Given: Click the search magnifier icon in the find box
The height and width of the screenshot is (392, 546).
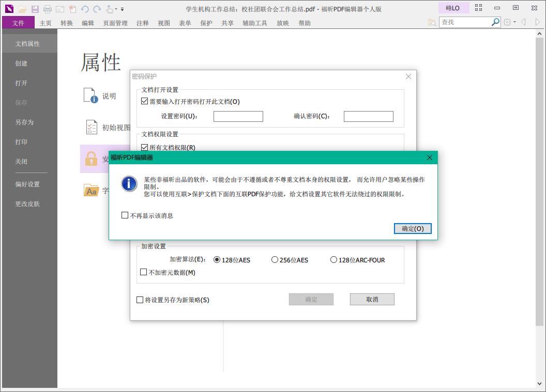Looking at the screenshot, I should click(495, 22).
